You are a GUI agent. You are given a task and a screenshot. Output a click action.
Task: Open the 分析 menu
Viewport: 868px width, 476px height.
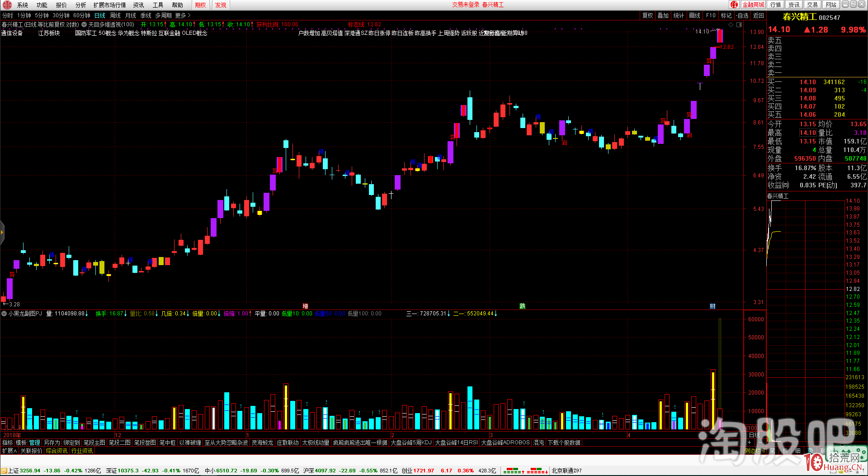pyautogui.click(x=81, y=5)
